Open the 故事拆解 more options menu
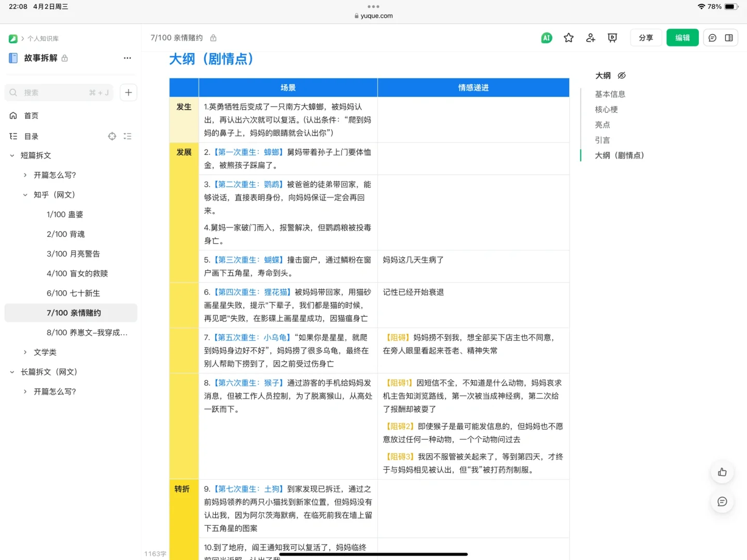This screenshot has height=560, width=747. [x=127, y=58]
